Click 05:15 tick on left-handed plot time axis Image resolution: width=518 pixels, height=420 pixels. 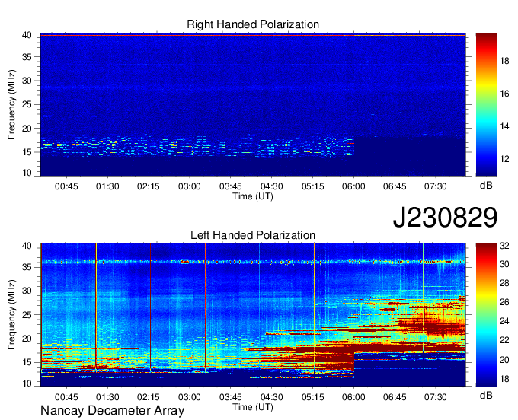(312, 397)
